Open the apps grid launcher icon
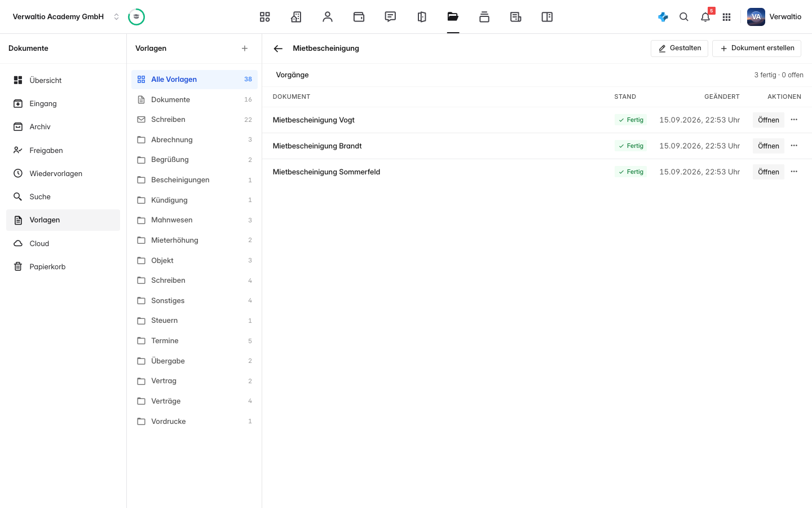This screenshot has width=812, height=508. pyautogui.click(x=727, y=17)
